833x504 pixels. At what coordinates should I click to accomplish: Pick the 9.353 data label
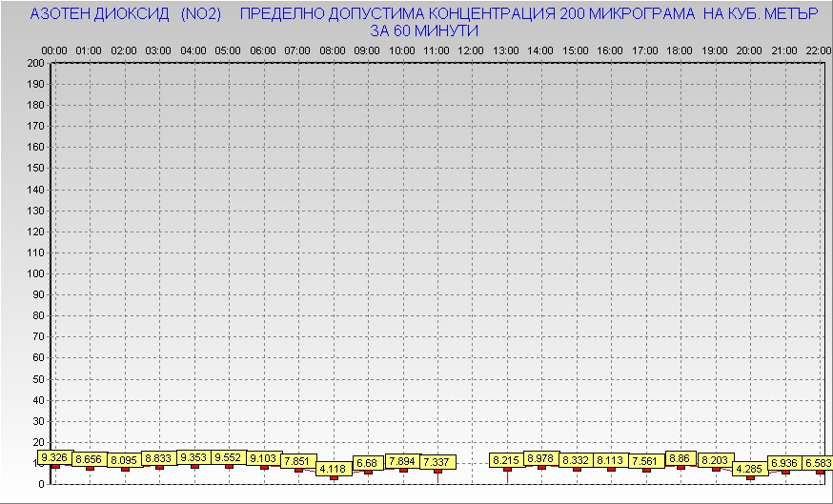193,457
